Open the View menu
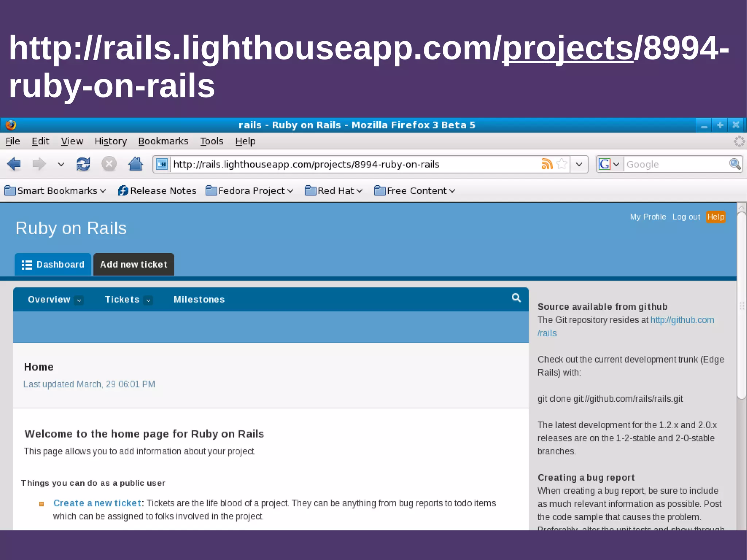747x560 pixels. click(x=72, y=141)
